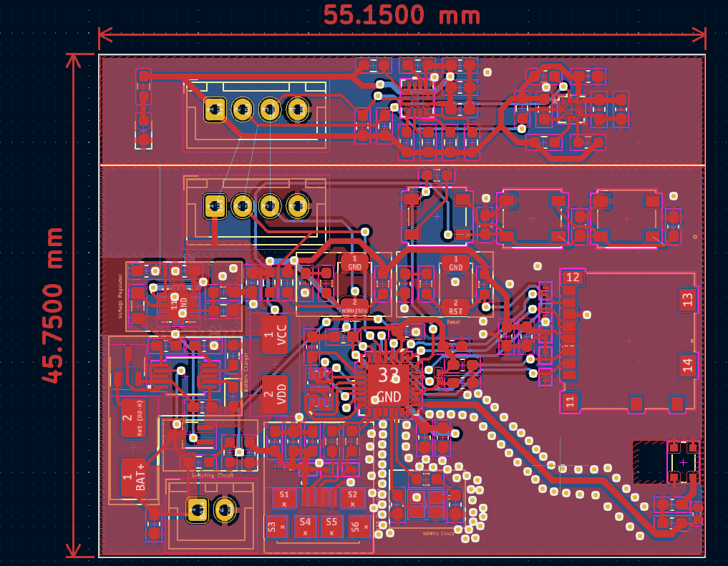Click the pad labeled 2 VDD
The height and width of the screenshot is (566, 728).
(275, 394)
